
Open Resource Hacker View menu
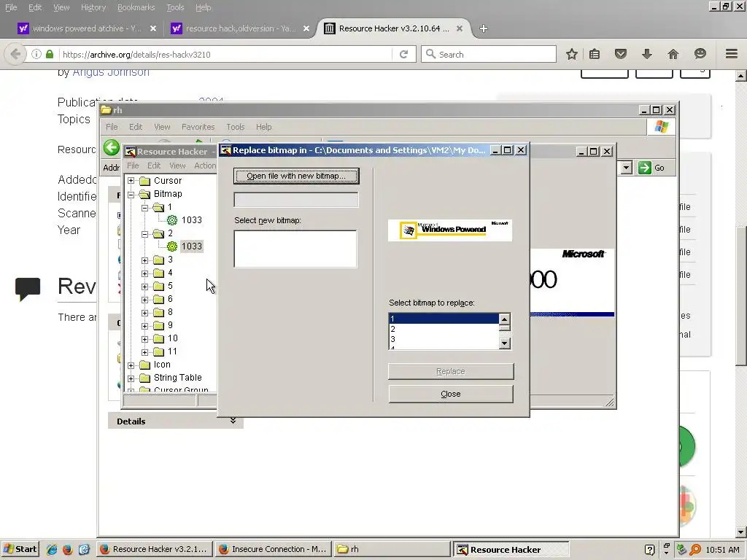click(177, 166)
